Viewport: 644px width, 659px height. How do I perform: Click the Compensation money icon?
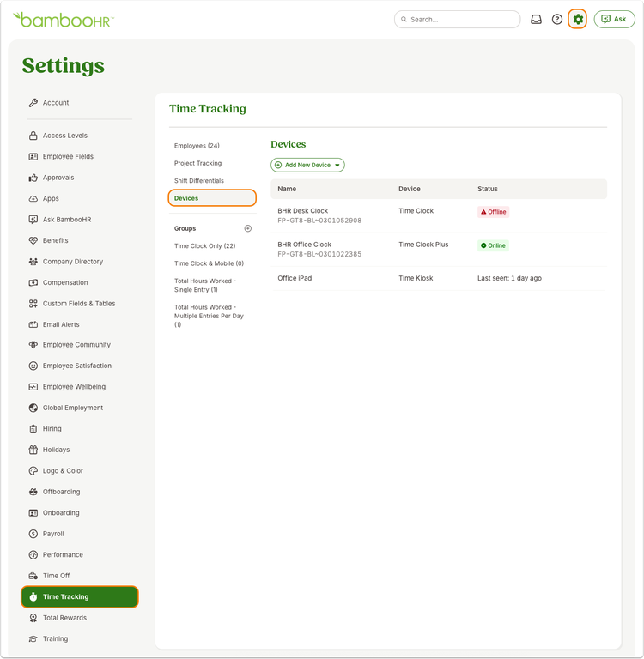33,282
